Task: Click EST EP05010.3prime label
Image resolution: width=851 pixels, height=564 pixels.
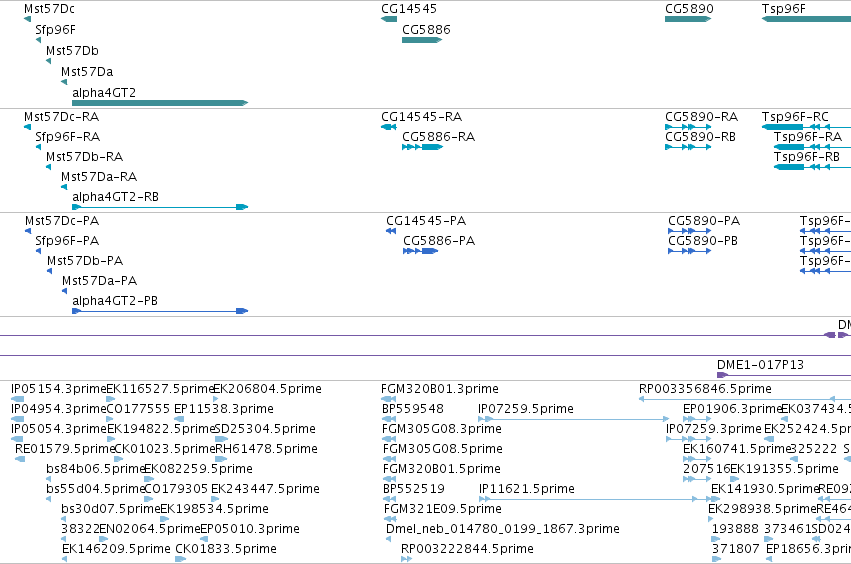Action: click(250, 529)
